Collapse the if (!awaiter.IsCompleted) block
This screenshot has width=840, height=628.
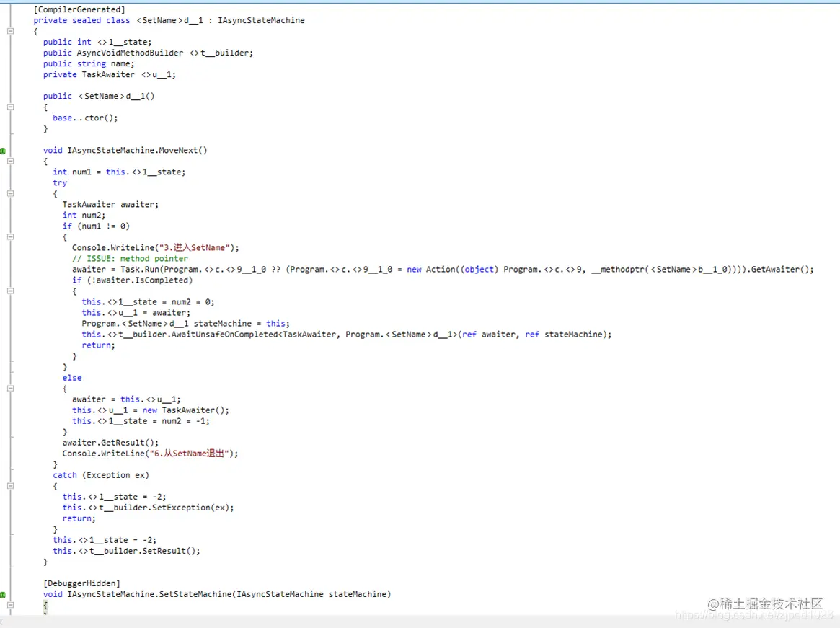10,291
